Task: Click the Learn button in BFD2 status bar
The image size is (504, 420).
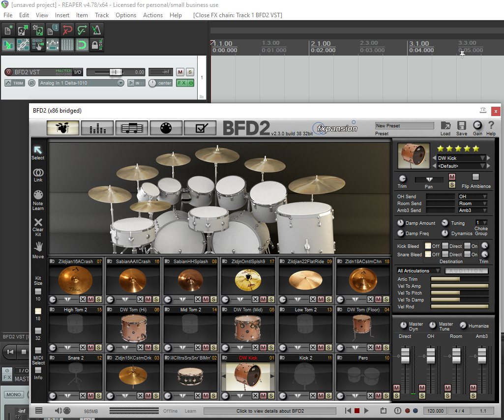Action: [190, 411]
